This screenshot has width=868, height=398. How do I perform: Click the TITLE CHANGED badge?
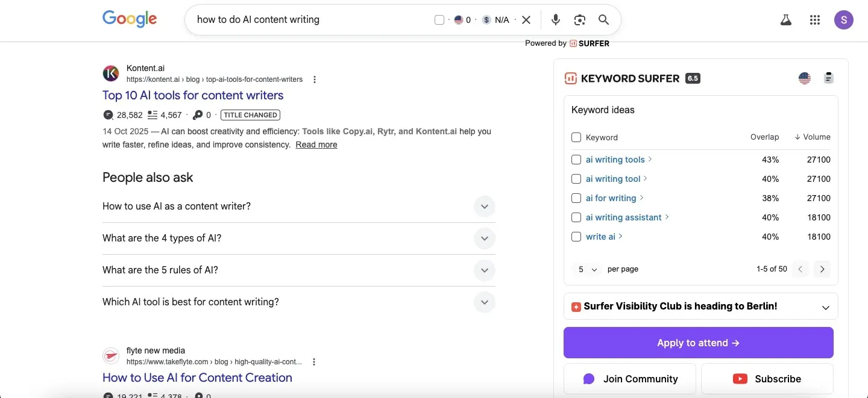click(x=251, y=115)
